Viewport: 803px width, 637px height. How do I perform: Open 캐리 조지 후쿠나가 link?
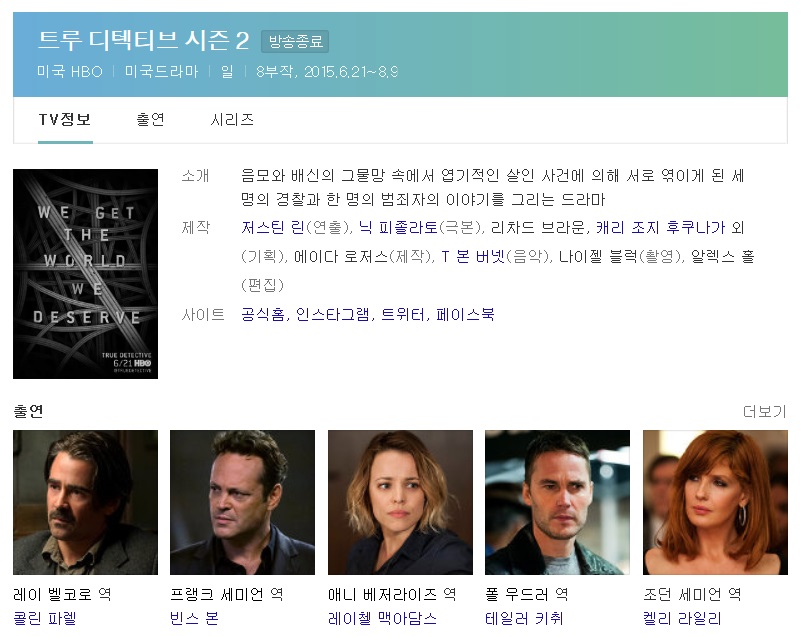tap(661, 227)
